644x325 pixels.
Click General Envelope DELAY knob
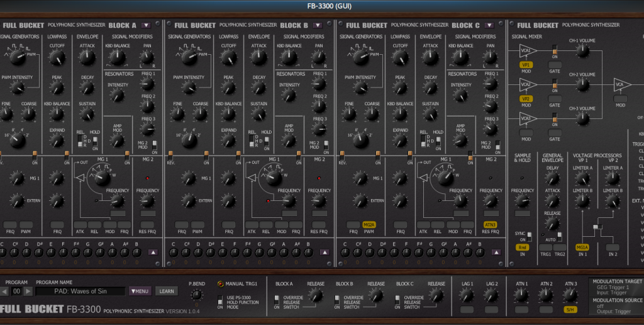point(552,178)
